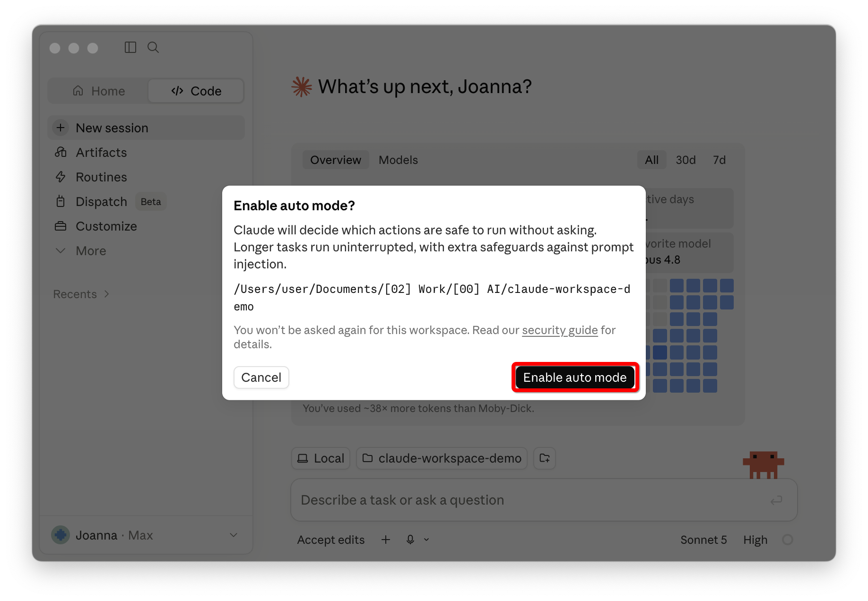Viewport: 868px width, 601px height.
Task: Click the plus attachment icon below input
Action: click(386, 540)
